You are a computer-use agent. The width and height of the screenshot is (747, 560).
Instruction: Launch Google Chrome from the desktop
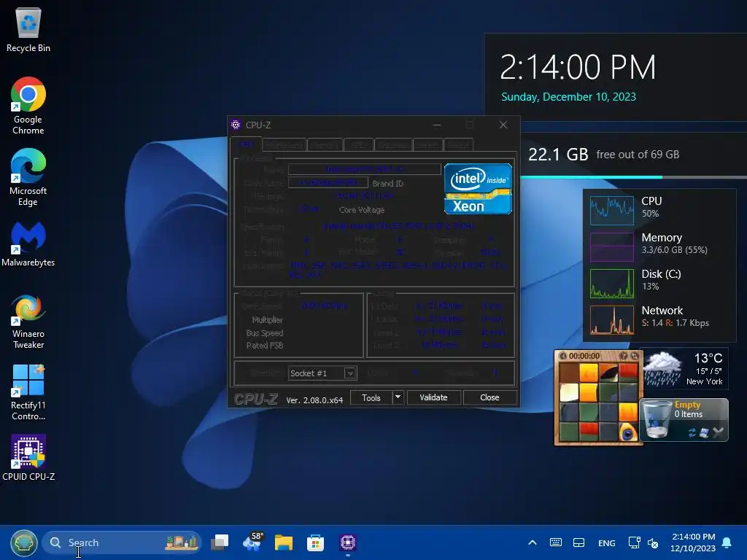coord(28,106)
